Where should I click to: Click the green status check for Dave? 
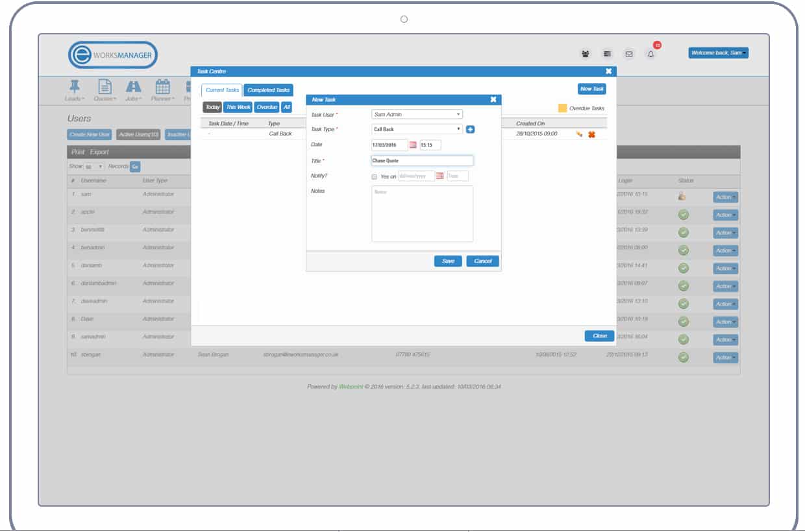click(x=684, y=321)
